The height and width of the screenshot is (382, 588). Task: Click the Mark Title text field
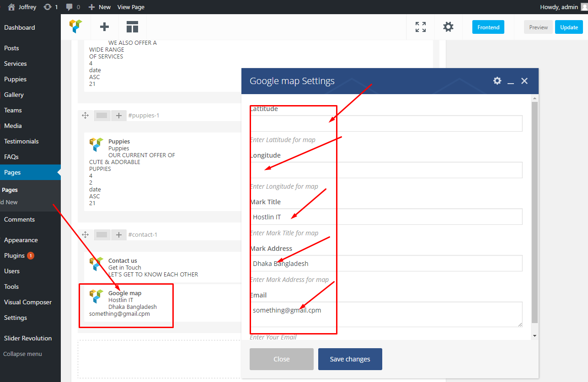(386, 217)
